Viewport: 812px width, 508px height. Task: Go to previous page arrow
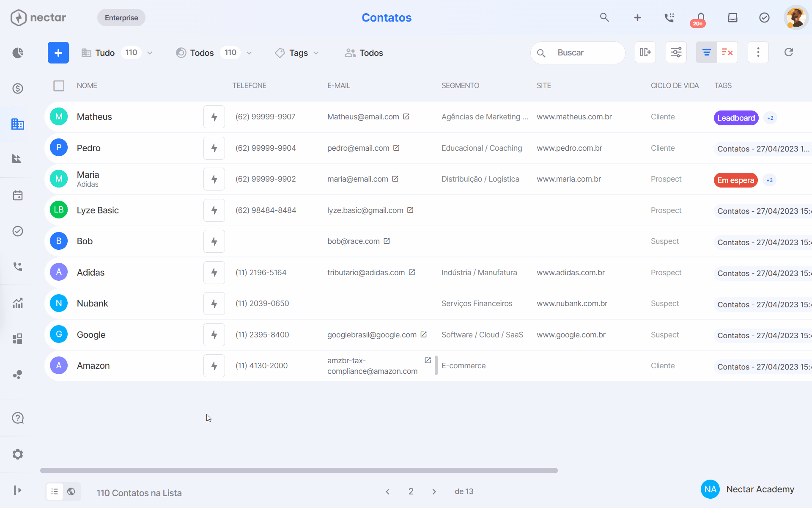387,491
